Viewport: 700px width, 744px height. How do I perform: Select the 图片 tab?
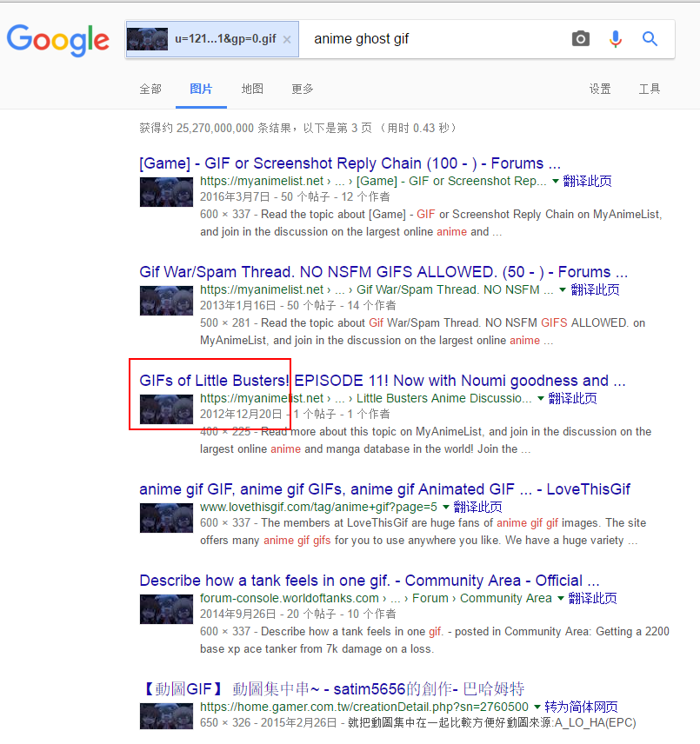click(201, 89)
